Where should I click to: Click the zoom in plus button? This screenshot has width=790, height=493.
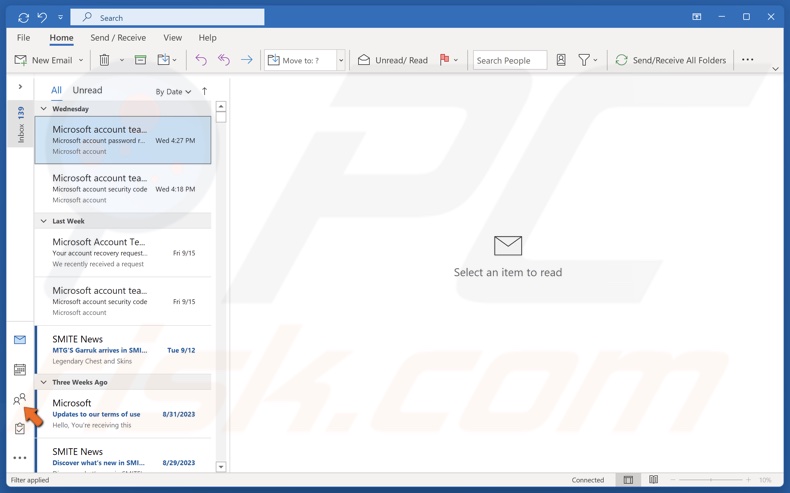(749, 480)
